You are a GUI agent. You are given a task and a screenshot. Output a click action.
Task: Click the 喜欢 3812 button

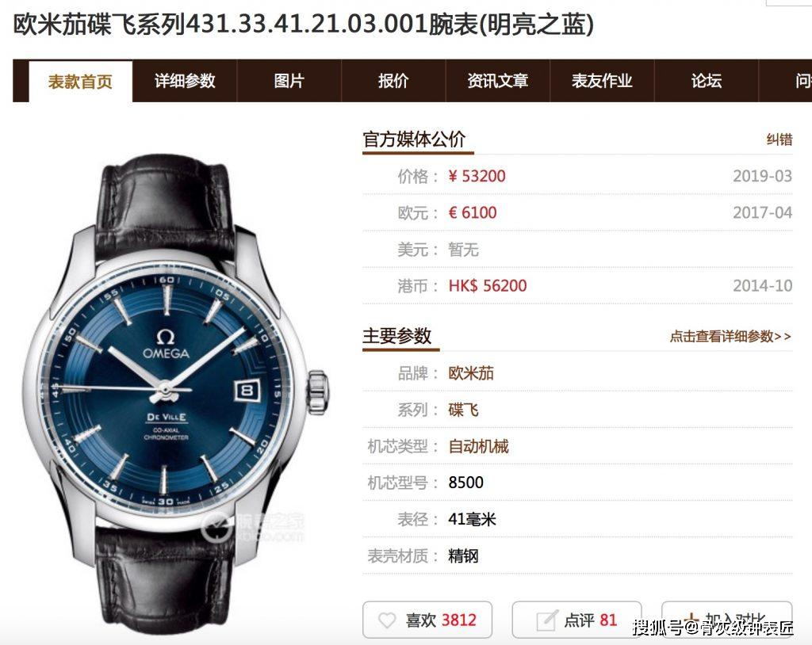coord(427,620)
